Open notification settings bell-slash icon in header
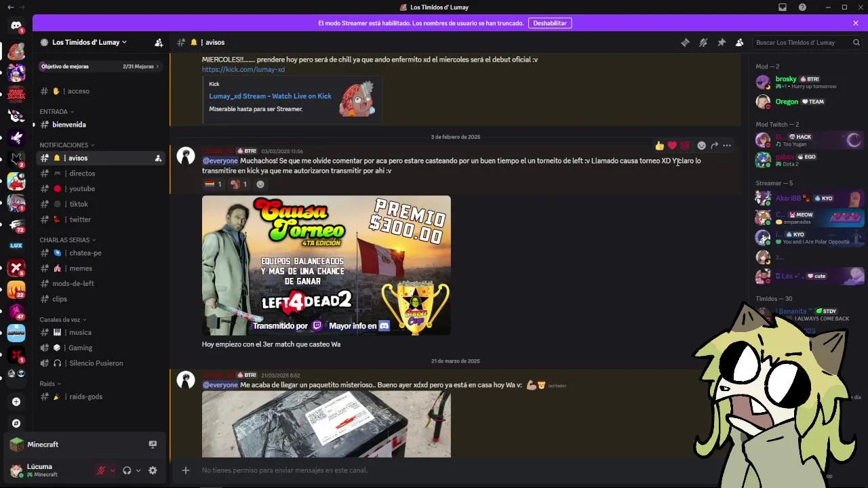This screenshot has width=868, height=488. point(703,42)
